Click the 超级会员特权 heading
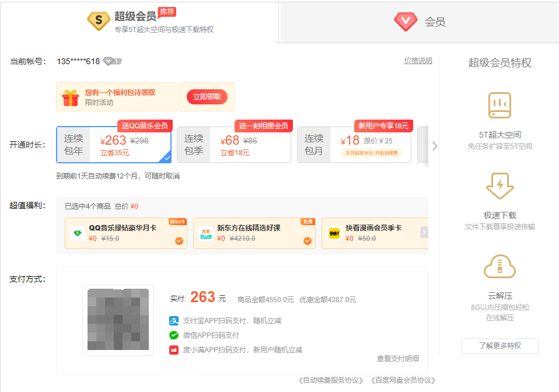Viewport: 559px width, 392px height. click(x=500, y=63)
